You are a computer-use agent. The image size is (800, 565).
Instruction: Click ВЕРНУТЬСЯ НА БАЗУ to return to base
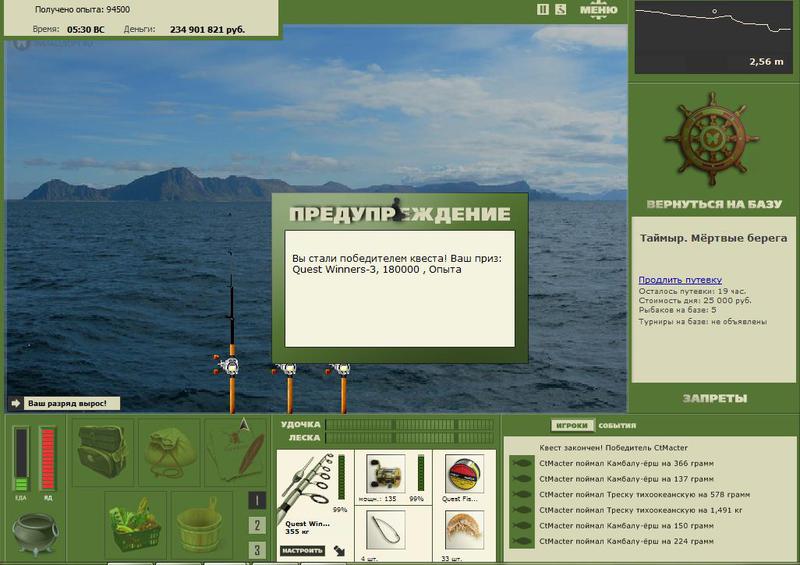(714, 204)
